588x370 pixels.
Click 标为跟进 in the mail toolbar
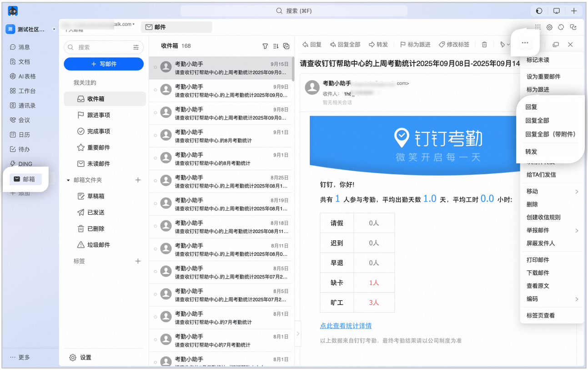click(415, 45)
